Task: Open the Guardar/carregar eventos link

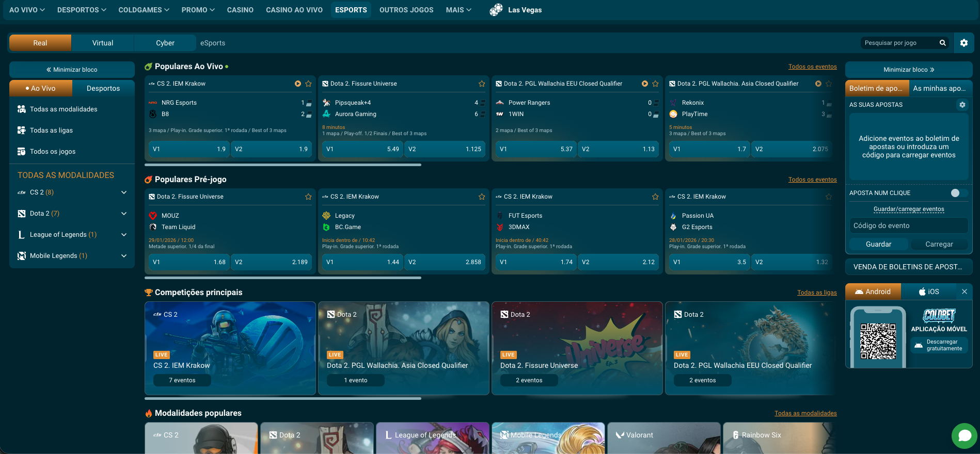Action: tap(909, 209)
